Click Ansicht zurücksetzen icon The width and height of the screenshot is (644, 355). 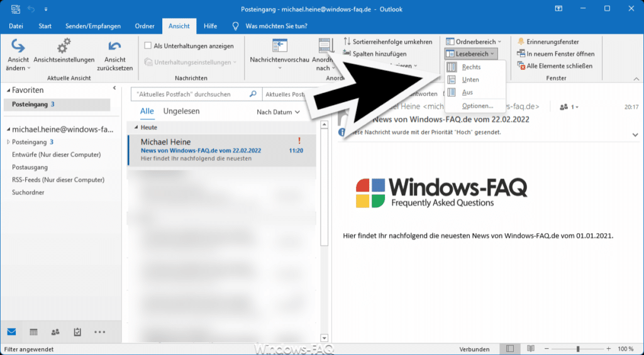[114, 46]
